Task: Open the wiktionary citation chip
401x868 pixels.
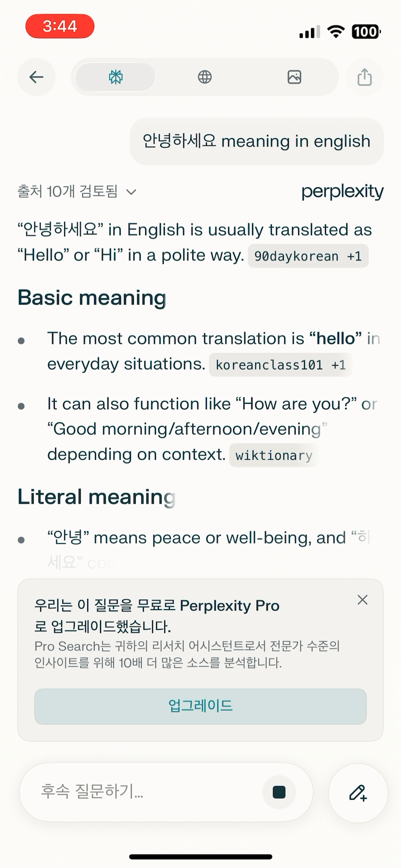Action: coord(274,455)
